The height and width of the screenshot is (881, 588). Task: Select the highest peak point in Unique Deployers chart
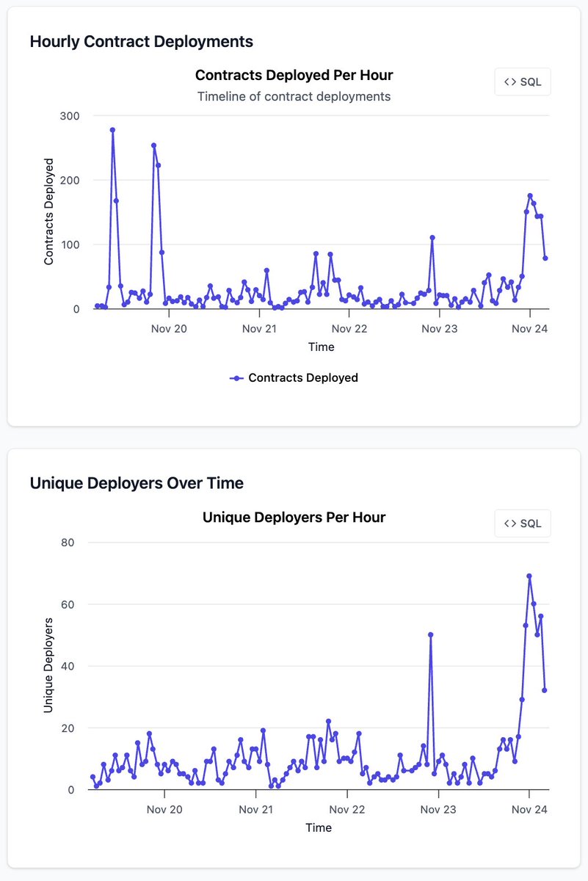(529, 576)
